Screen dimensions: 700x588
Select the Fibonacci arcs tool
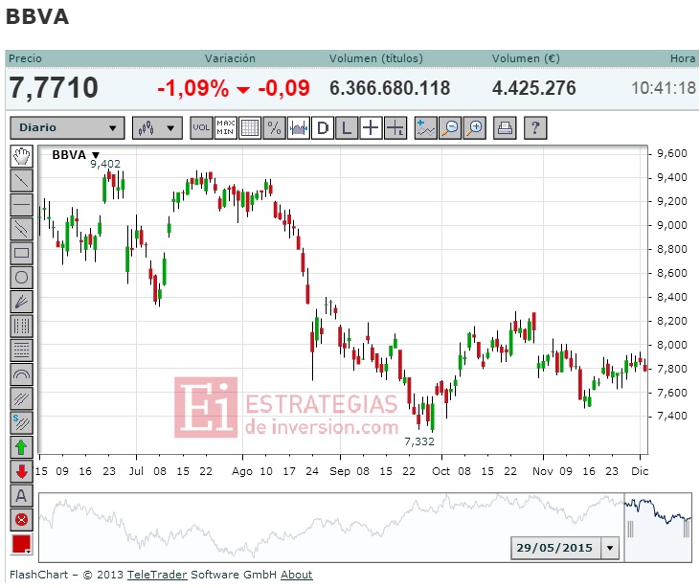tap(21, 374)
